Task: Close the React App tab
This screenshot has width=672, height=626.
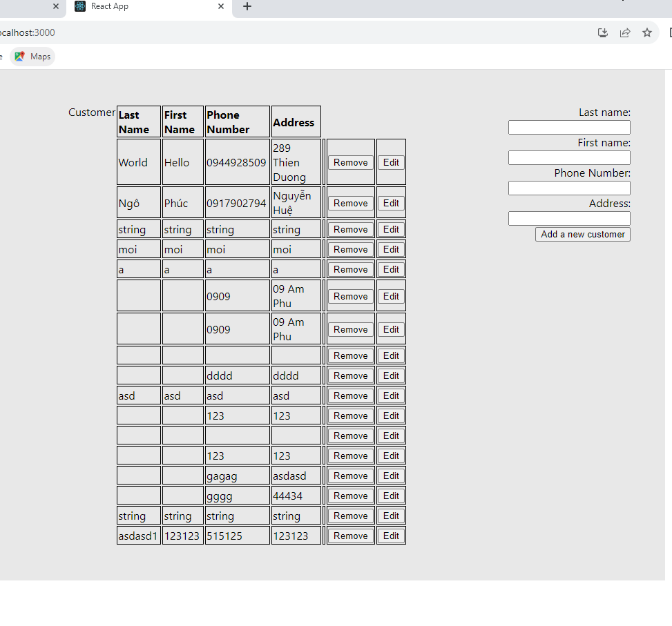Action: (222, 7)
